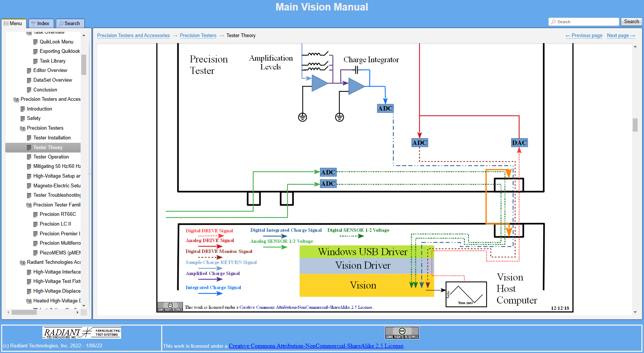Switch to the Index tab
Screen dimensions: 644x353
click(x=41, y=23)
